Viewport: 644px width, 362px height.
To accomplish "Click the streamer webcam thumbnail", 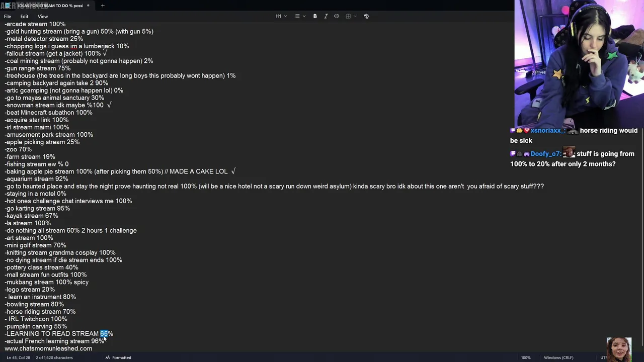I will point(579,63).
